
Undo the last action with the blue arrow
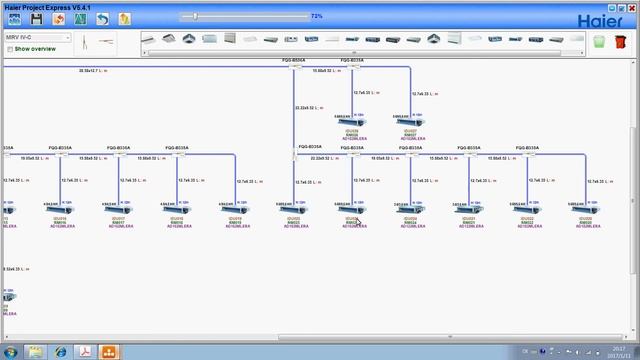(x=102, y=19)
